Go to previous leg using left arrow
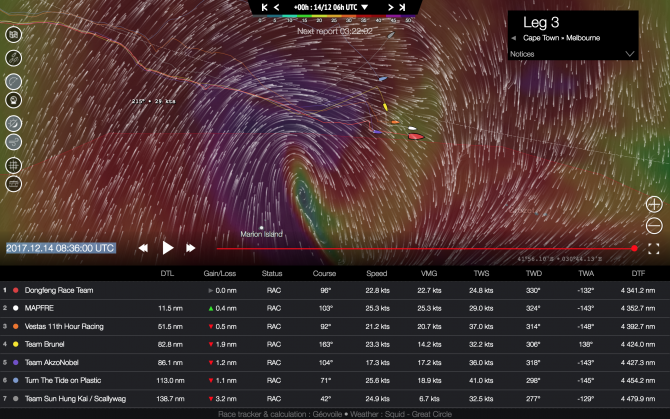This screenshot has width=670, height=419. (514, 37)
